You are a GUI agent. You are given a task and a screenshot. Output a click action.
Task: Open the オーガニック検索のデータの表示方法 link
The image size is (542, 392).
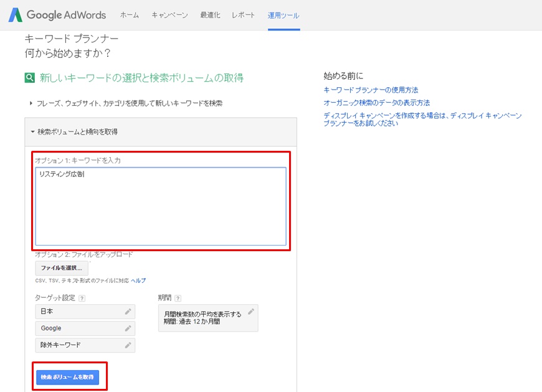[376, 103]
